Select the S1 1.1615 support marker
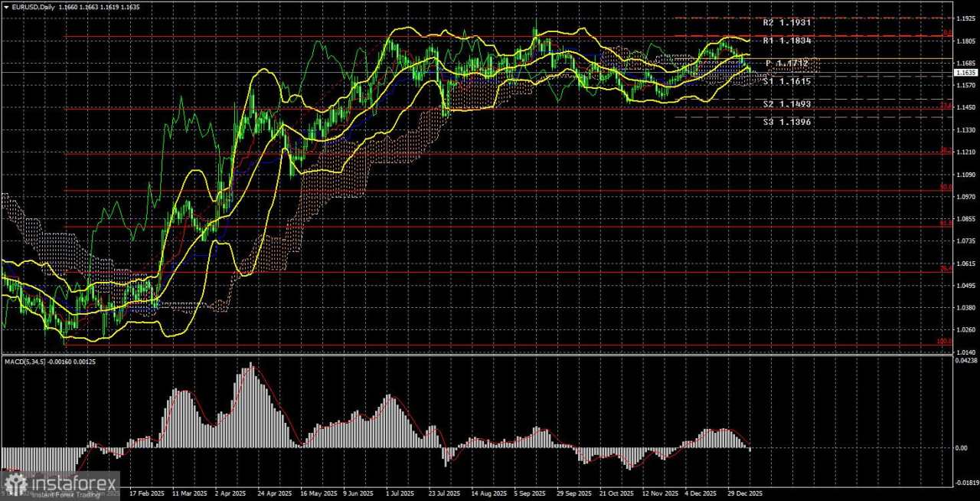Image resolution: width=980 pixels, height=501 pixels. pos(786,81)
